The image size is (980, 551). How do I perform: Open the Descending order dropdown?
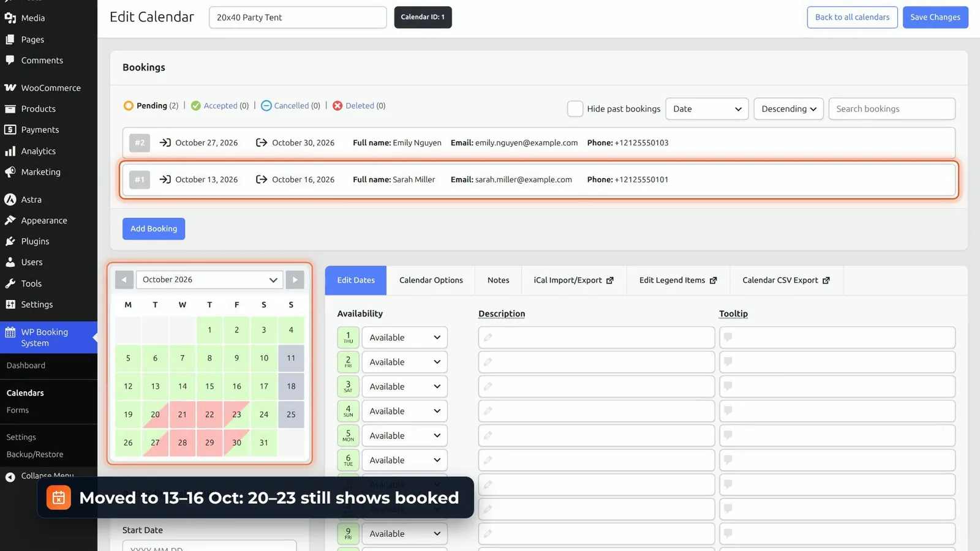click(x=788, y=109)
